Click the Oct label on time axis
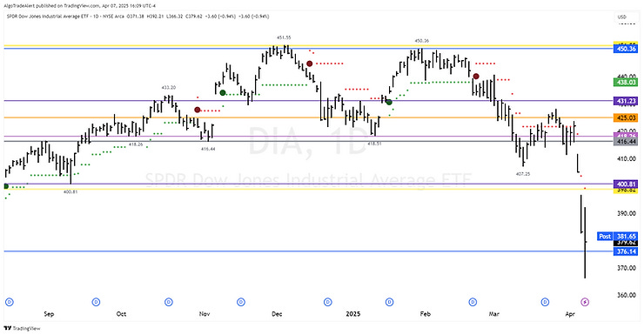This screenshot has width=644, height=335. 121,314
